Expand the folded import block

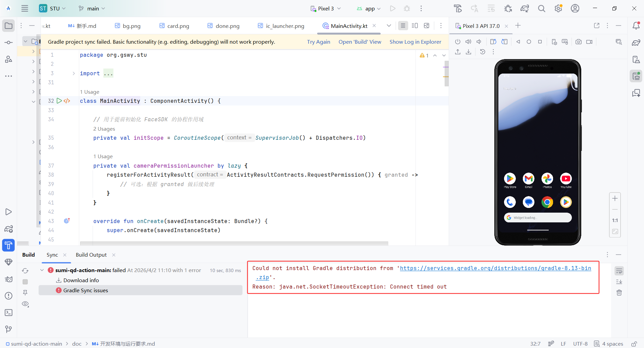coord(73,73)
